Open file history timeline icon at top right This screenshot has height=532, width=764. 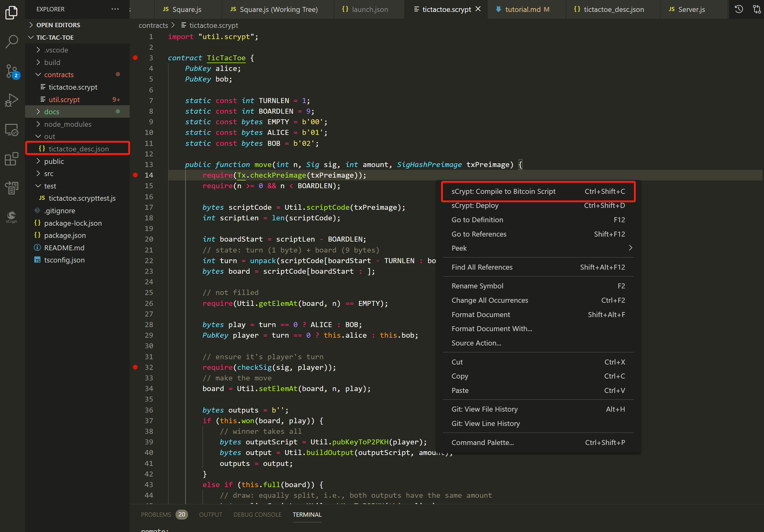(x=739, y=9)
